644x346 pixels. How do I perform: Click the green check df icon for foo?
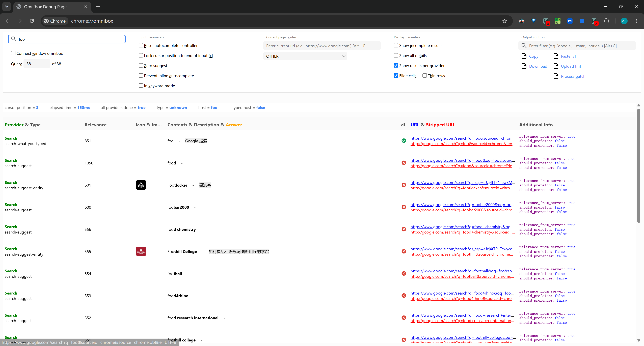[x=404, y=141]
